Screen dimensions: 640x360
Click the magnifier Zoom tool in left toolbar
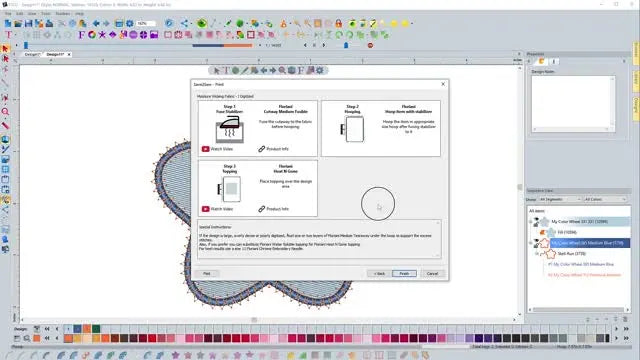5,112
